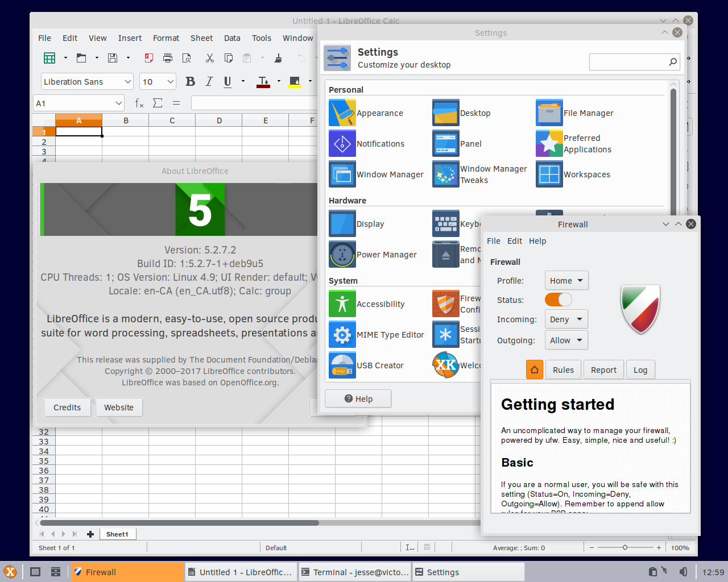The width and height of the screenshot is (728, 582).
Task: Open the Calc Format menu
Action: (166, 38)
